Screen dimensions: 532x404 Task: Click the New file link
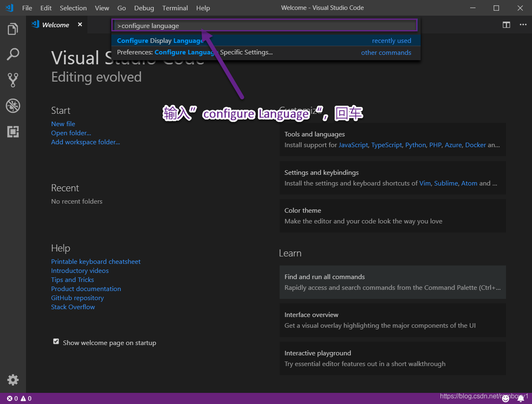point(63,124)
